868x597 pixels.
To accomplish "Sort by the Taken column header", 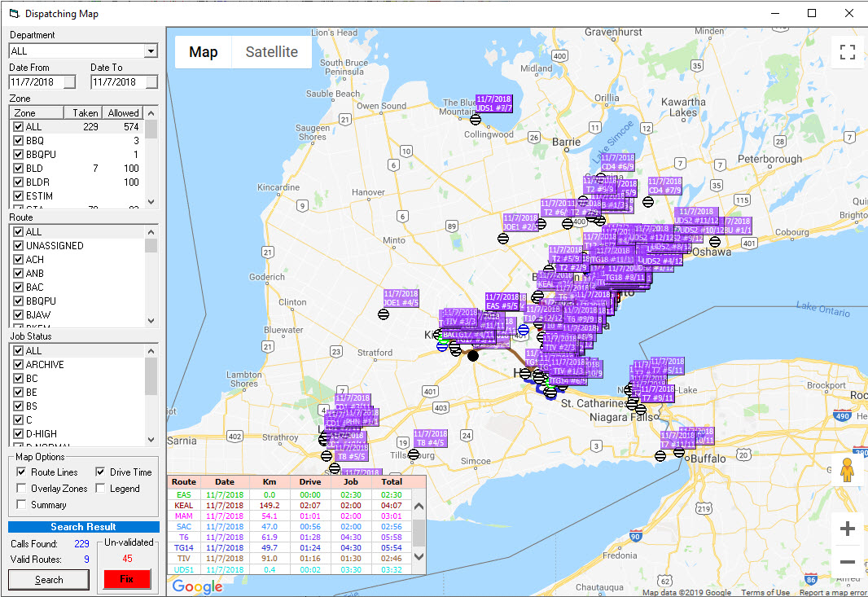I will point(83,113).
